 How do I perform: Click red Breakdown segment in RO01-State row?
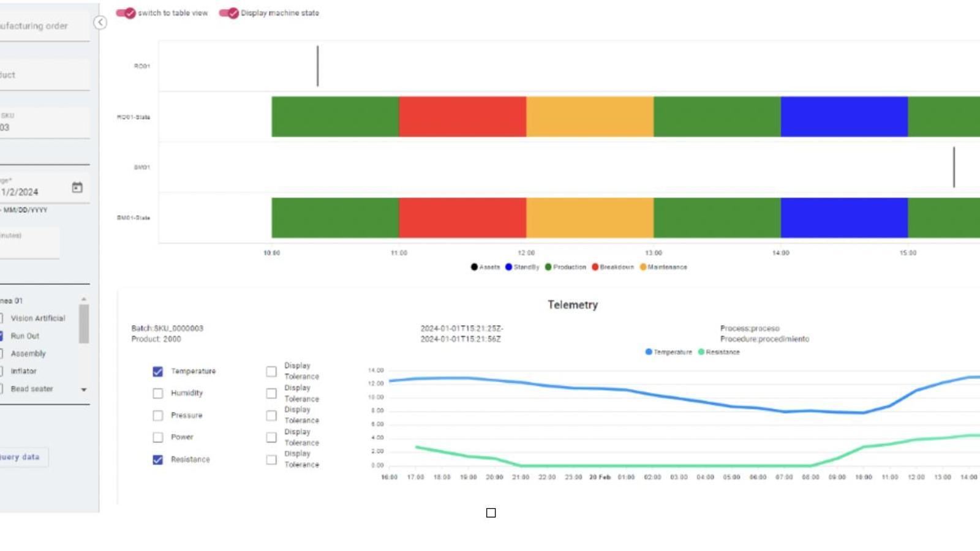462,116
